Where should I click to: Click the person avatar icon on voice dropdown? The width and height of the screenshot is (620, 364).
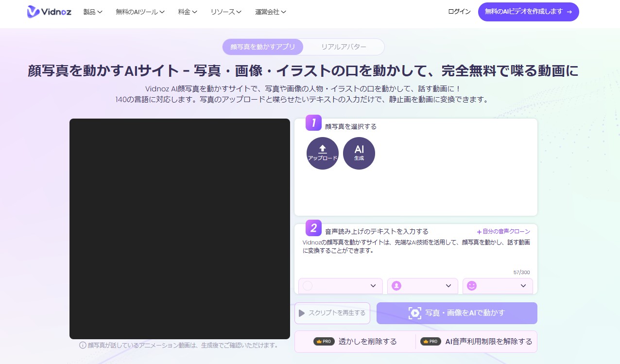coord(396,286)
